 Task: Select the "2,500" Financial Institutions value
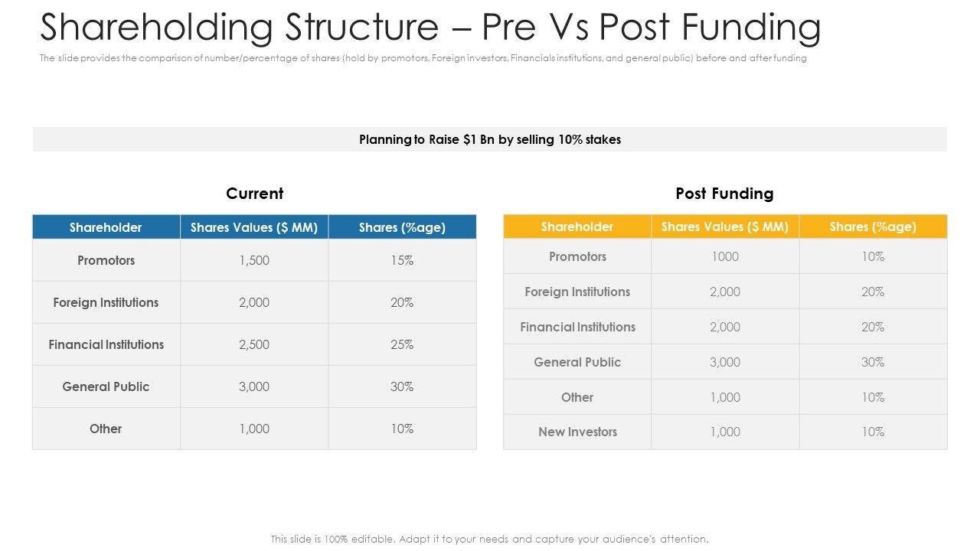click(x=254, y=344)
